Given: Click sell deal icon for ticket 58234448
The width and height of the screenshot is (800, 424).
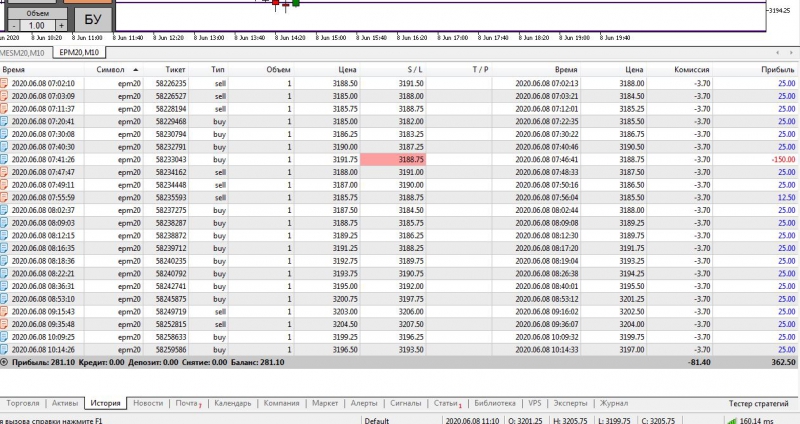Looking at the screenshot, I should pos(4,185).
